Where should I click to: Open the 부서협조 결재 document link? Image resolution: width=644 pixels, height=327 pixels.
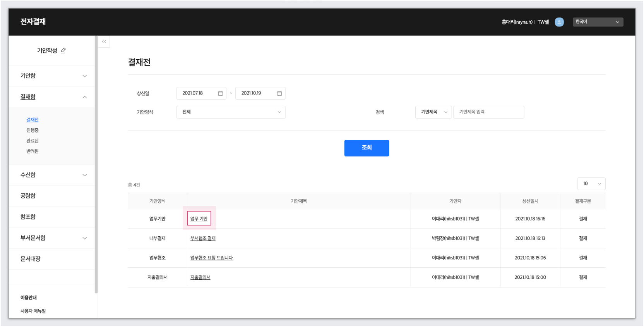tap(203, 238)
